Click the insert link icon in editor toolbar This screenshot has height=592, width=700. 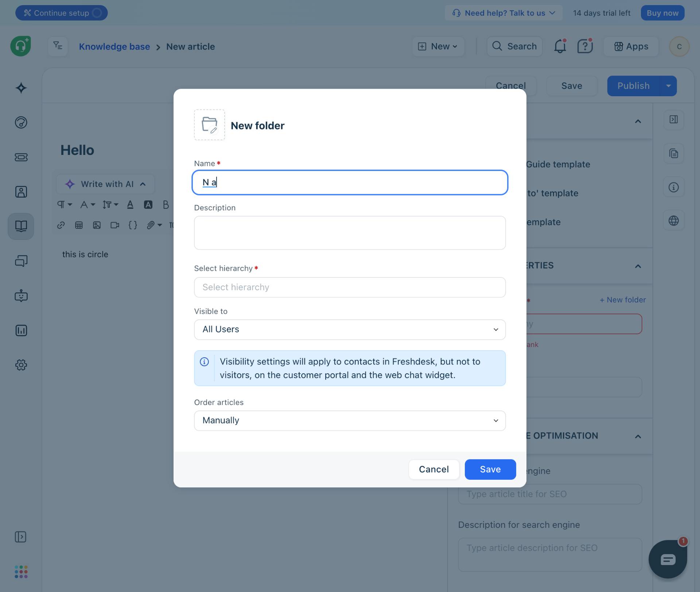coord(61,225)
